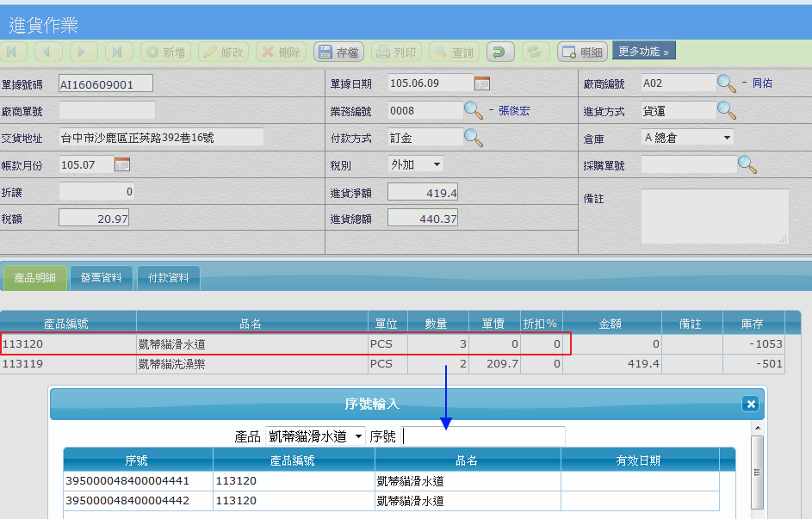Click the 序號 input field

coord(484,436)
